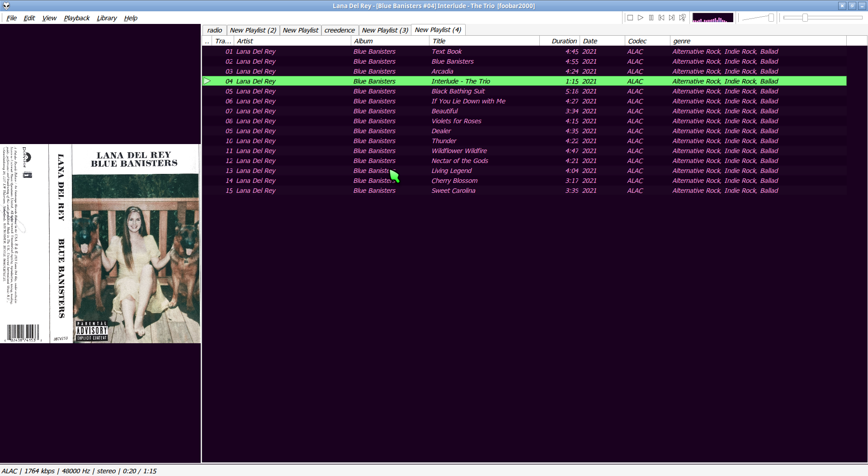The height and width of the screenshot is (476, 868).
Task: Click the now-playing arrow on track 04
Action: [207, 81]
